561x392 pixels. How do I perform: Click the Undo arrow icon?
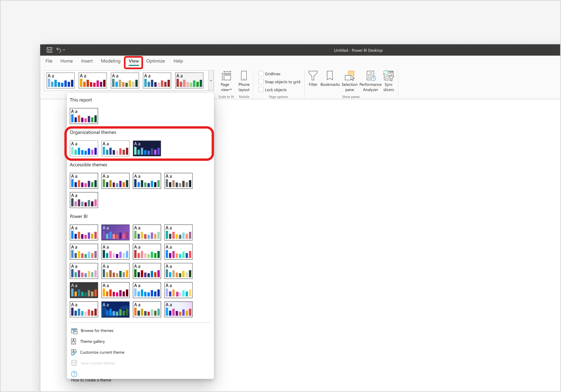59,50
